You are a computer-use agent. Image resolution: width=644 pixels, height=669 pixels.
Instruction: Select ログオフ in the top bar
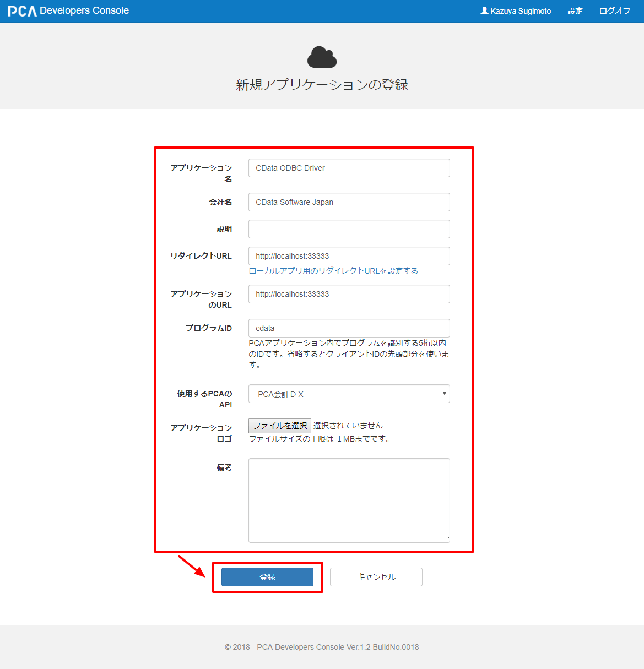click(x=614, y=11)
